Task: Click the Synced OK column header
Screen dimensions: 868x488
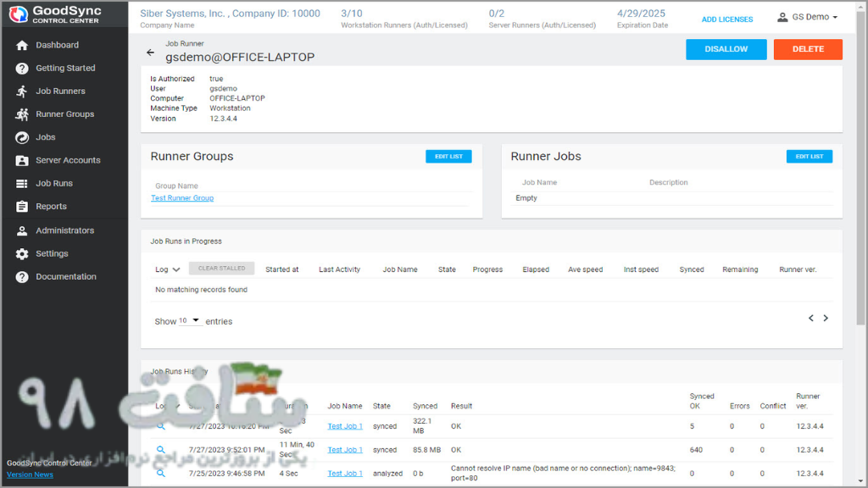Action: click(x=702, y=401)
